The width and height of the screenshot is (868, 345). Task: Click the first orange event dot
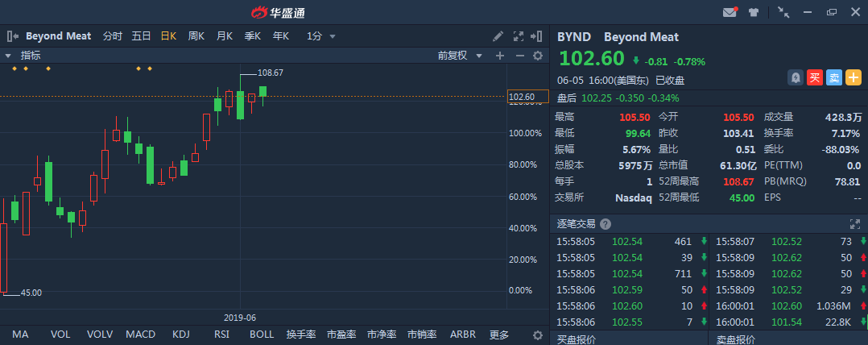click(15, 69)
